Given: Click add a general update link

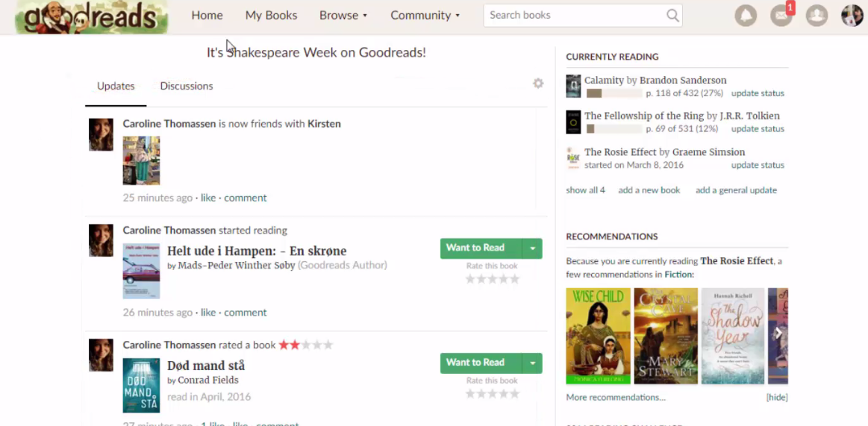Looking at the screenshot, I should click(736, 190).
